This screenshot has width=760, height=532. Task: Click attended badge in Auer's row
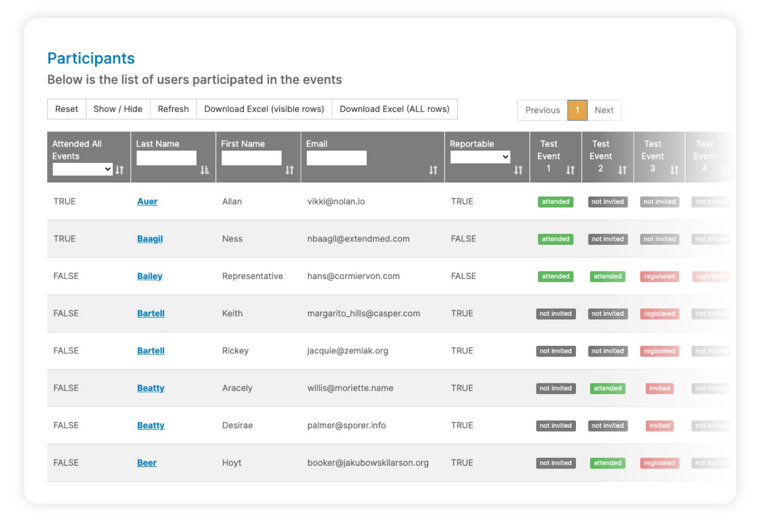coord(555,202)
